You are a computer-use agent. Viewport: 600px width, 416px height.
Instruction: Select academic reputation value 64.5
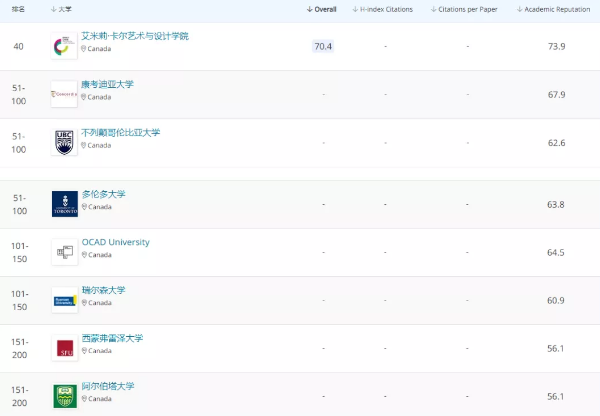pyautogui.click(x=556, y=252)
